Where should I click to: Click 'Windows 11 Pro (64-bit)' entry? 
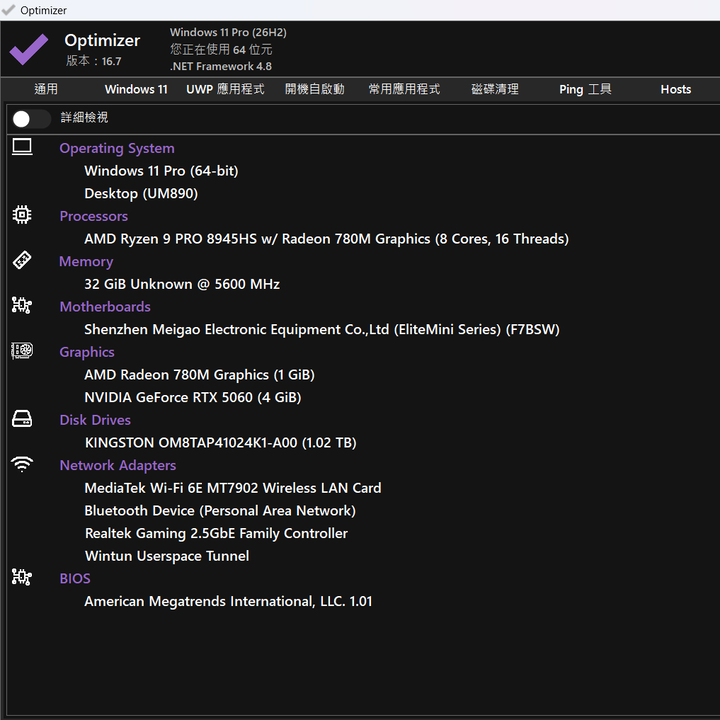(x=161, y=171)
